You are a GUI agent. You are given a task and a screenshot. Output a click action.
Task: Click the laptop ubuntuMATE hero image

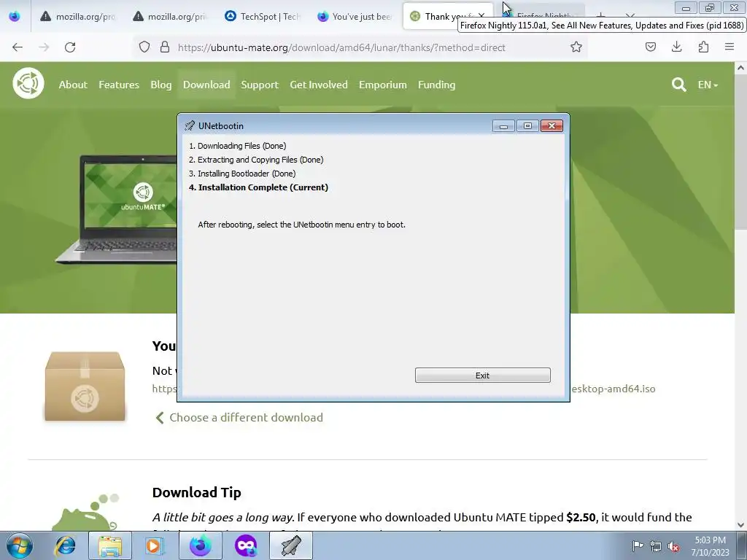[117, 209]
